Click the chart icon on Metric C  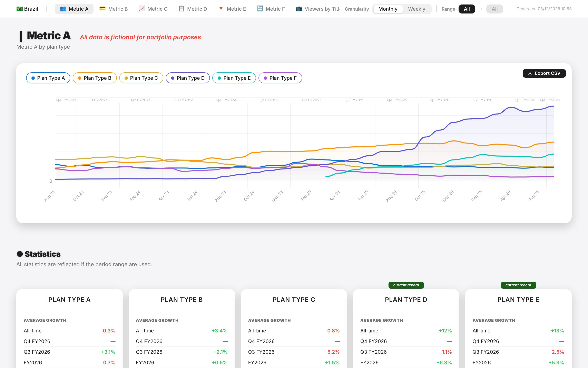pyautogui.click(x=142, y=9)
